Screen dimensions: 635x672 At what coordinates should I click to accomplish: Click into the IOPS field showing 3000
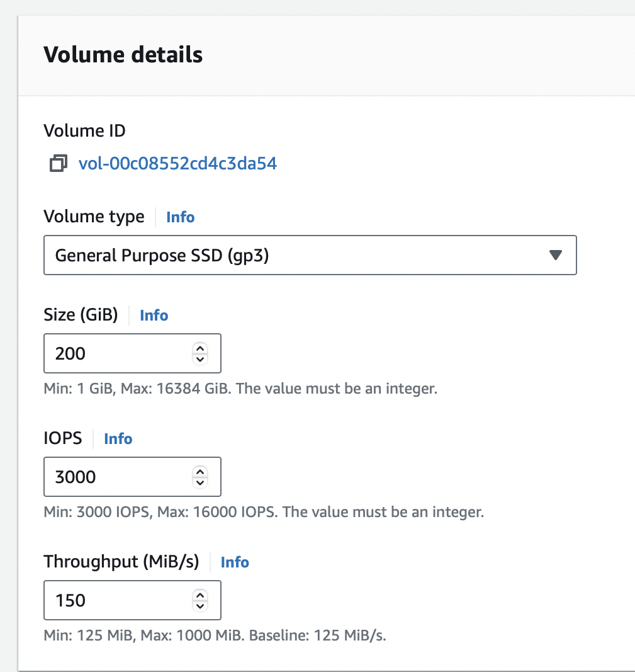coord(116,477)
